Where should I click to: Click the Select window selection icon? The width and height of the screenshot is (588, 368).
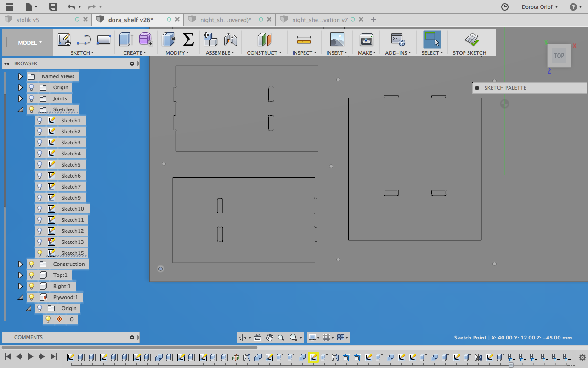(x=432, y=40)
